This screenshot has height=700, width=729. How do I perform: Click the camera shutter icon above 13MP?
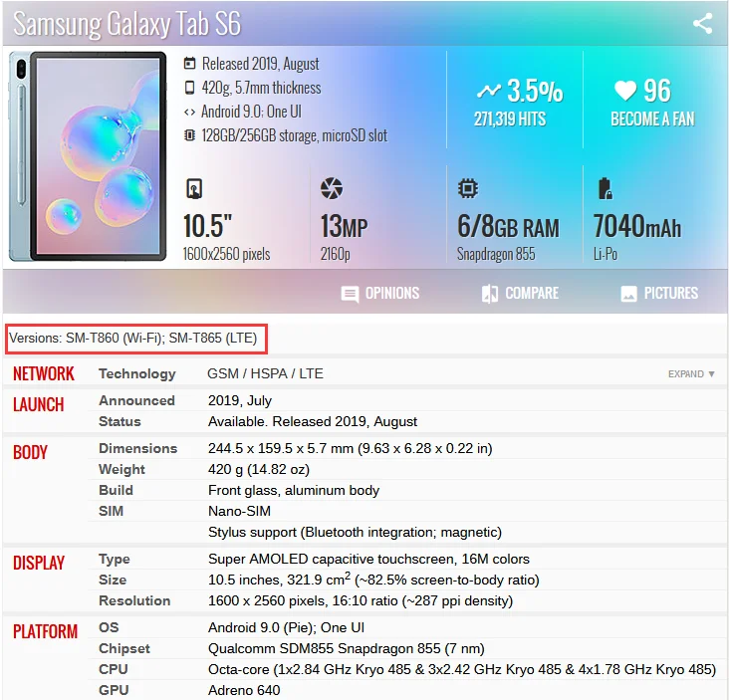tap(332, 188)
